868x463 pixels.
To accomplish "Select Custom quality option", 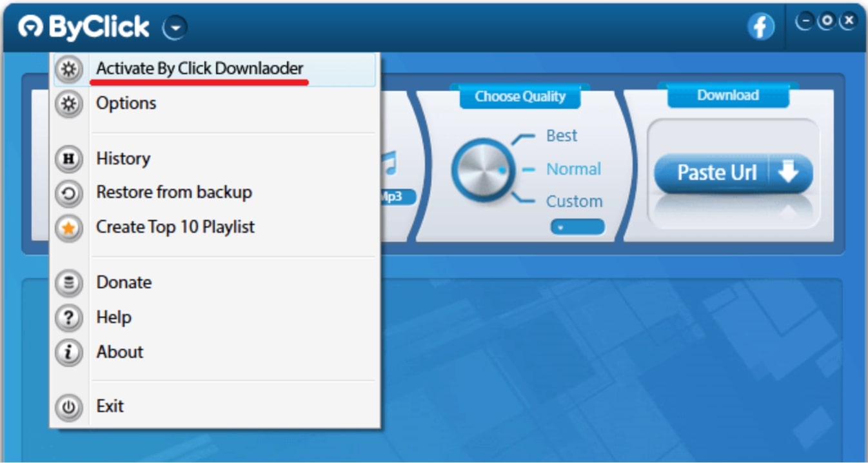I will tap(574, 202).
